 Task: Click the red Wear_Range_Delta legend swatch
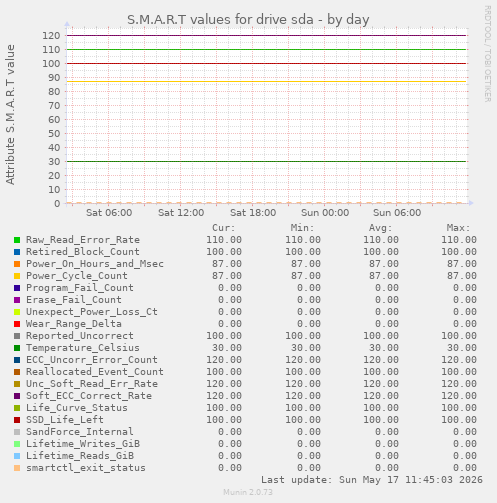(x=17, y=324)
